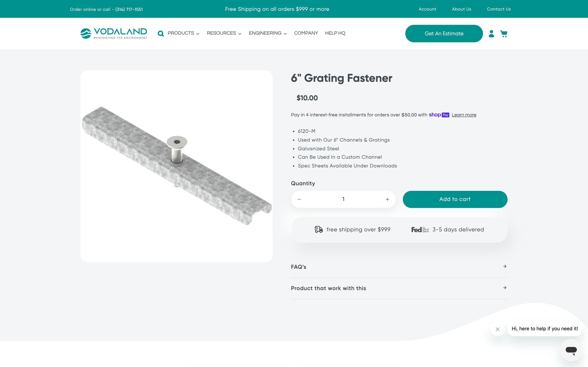Click Add to cart button

tap(455, 199)
